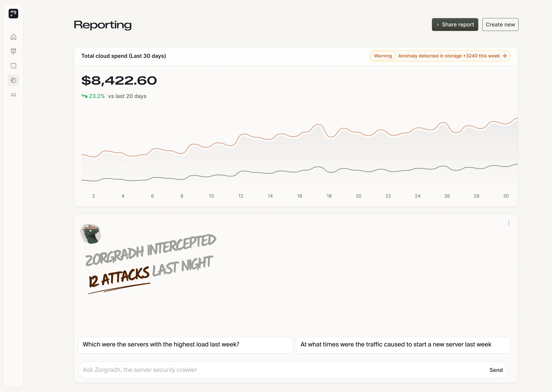Viewport: 552px width, 392px height.
Task: Click the Zorgradh dragon avatar
Action: point(91,234)
